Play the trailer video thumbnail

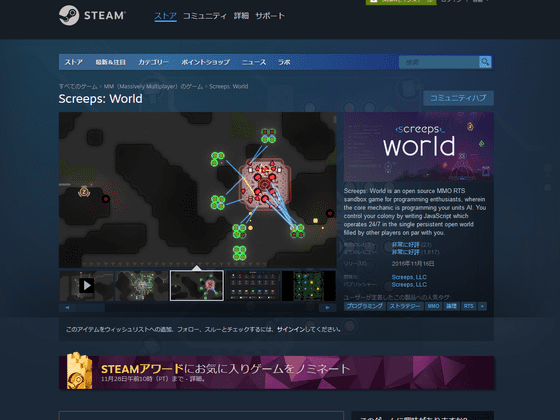86,285
